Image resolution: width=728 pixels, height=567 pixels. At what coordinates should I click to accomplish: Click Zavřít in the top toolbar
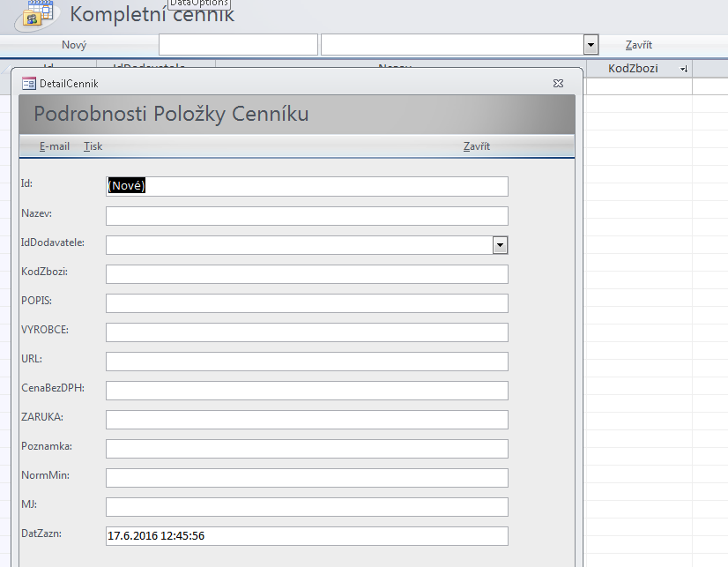click(638, 45)
